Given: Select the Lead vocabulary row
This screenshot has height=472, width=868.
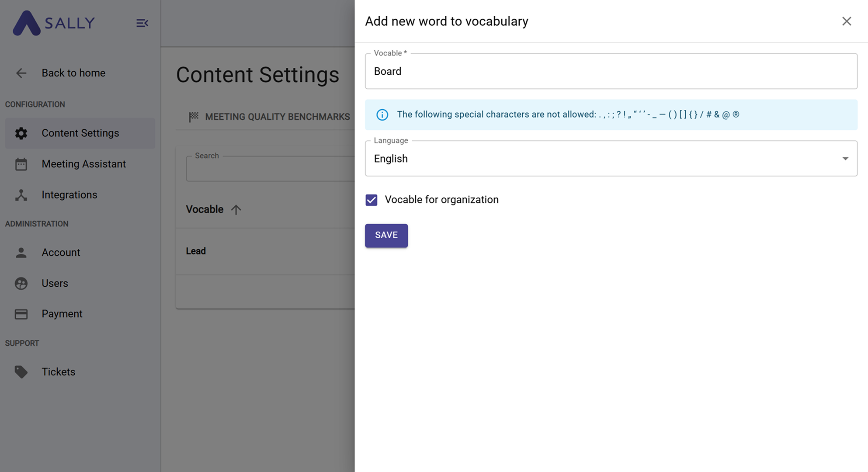Looking at the screenshot, I should [265, 251].
